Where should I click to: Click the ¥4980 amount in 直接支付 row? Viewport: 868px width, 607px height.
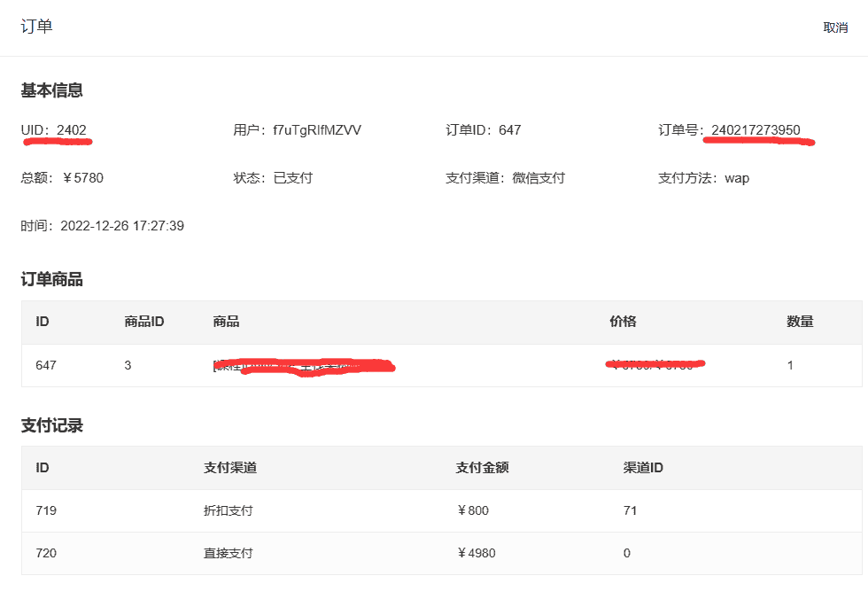tap(478, 553)
